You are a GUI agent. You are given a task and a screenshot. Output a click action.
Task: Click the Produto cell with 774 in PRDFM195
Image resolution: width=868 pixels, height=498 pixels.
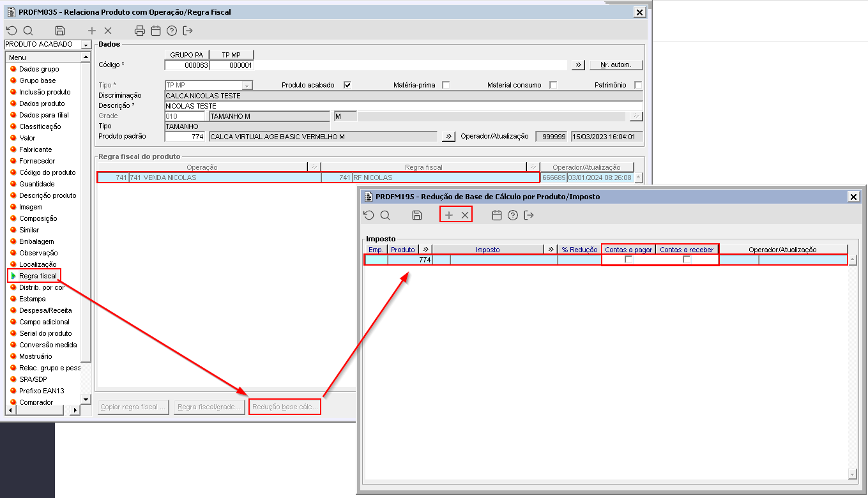[410, 260]
